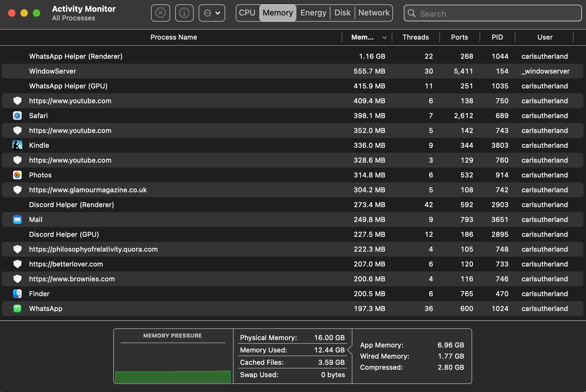Select the WhatsApp Helper (Renderer) row
Screen dimensions: 586x392
pyautogui.click(x=293, y=56)
